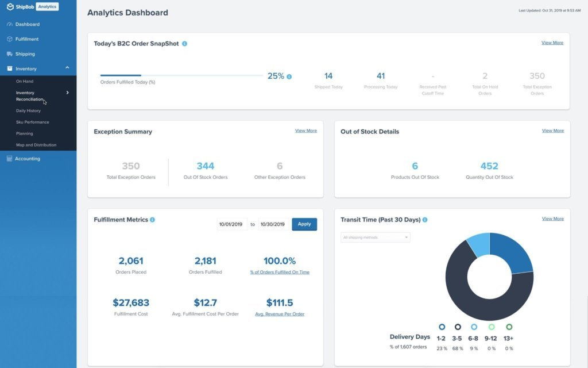Expand the Inventory Reconciliation submenu

(x=67, y=92)
